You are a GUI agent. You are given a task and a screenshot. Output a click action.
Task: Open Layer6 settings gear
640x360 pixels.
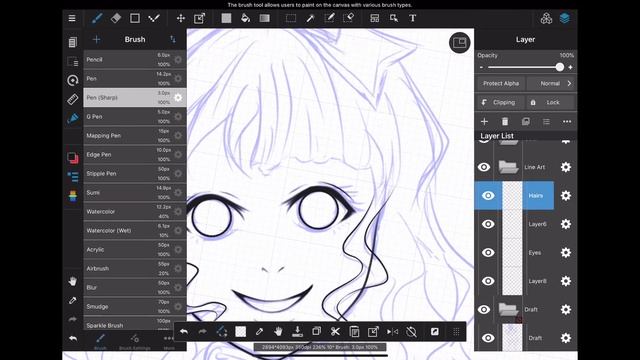click(x=566, y=224)
